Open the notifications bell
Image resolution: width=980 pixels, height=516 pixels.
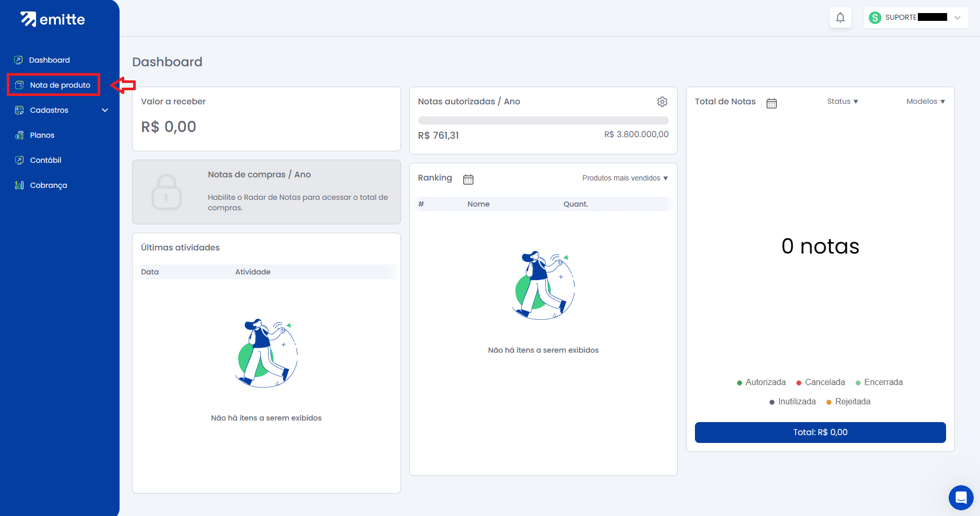click(840, 18)
